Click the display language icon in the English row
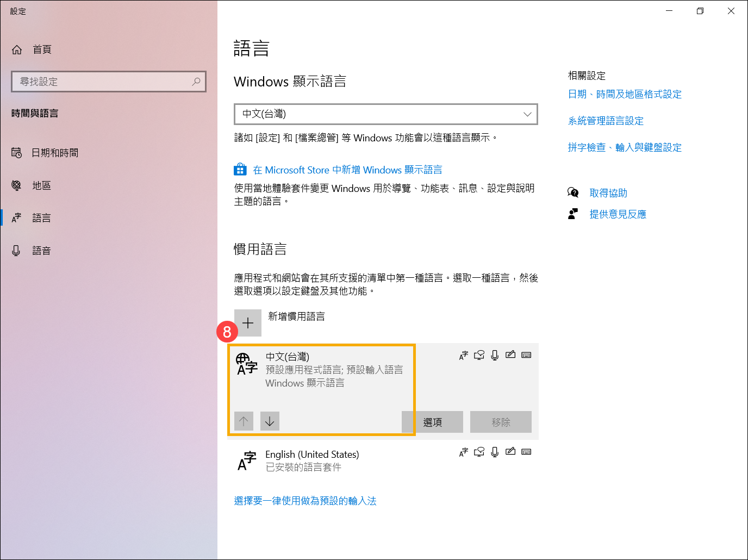The width and height of the screenshot is (748, 560). [x=464, y=452]
